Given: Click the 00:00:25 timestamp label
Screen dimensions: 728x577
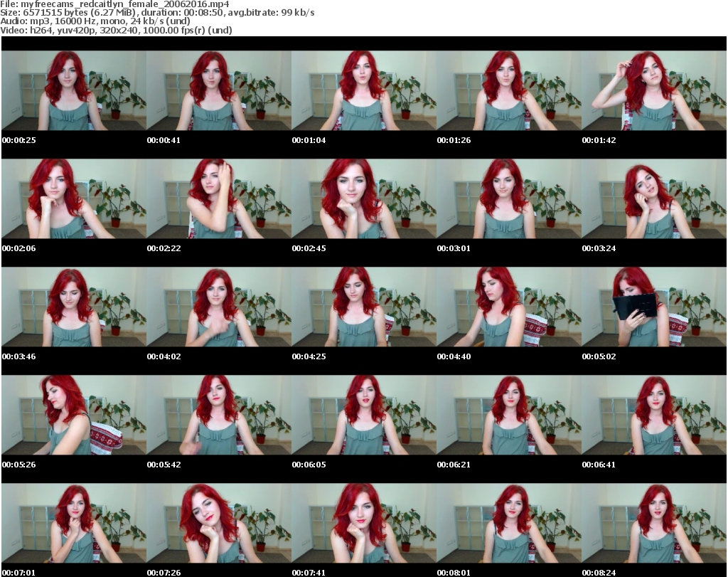Looking at the screenshot, I should click(x=19, y=140).
